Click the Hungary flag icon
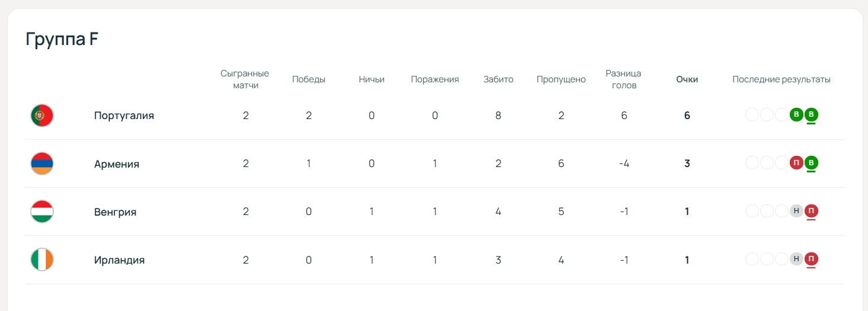The height and width of the screenshot is (311, 868). (42, 211)
